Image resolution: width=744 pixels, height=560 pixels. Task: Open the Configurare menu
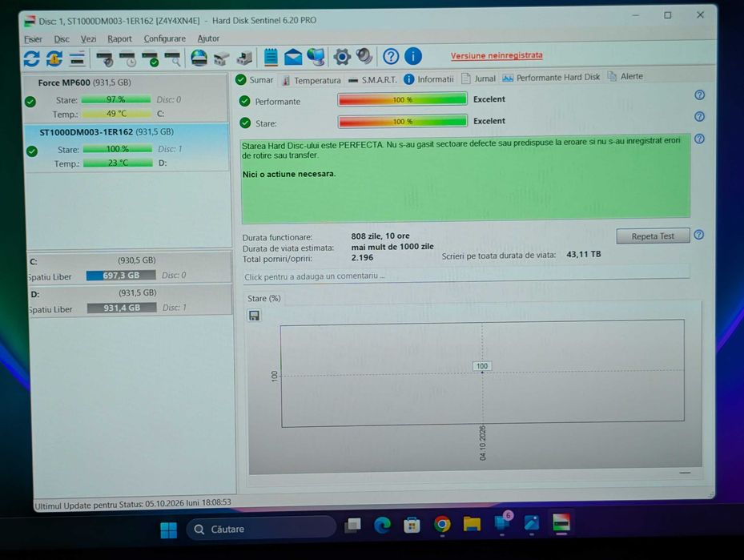click(165, 38)
